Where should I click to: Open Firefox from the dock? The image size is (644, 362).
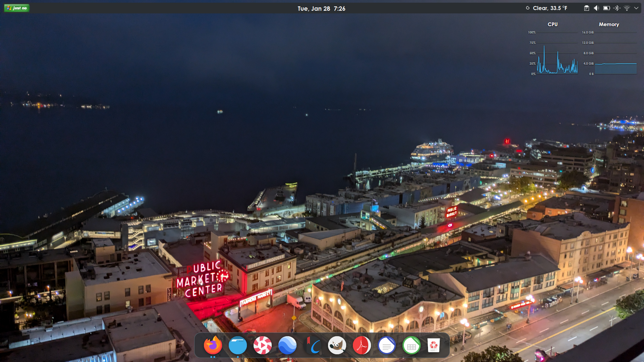click(213, 345)
